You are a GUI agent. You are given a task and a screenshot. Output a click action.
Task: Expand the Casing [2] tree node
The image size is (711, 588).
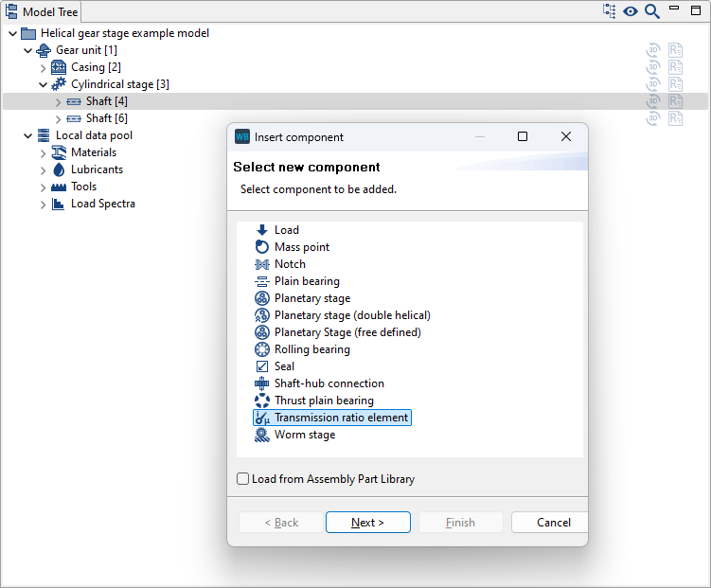[43, 67]
